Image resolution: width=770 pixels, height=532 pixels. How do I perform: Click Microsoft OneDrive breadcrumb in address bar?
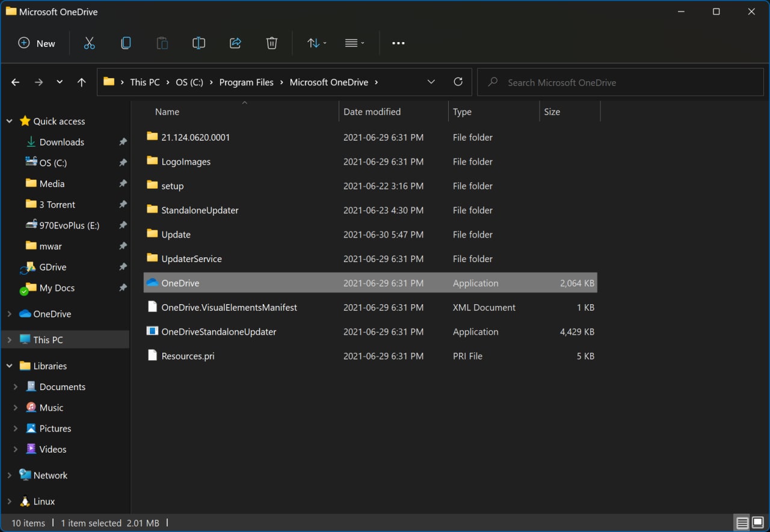click(329, 82)
